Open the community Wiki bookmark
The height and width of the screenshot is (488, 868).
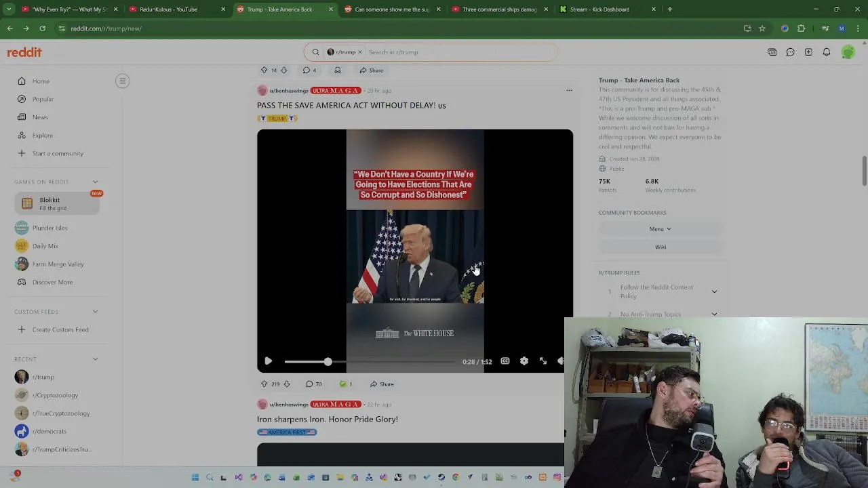(660, 247)
